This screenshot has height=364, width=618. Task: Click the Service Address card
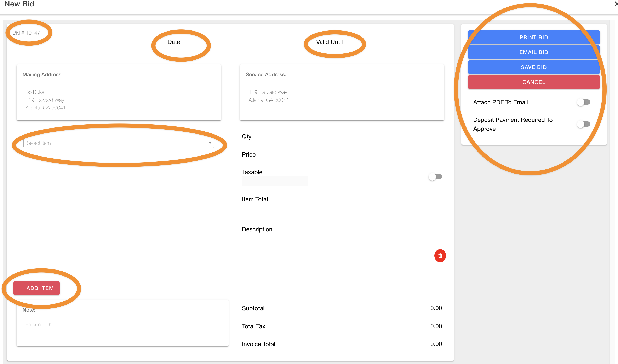[x=342, y=93]
